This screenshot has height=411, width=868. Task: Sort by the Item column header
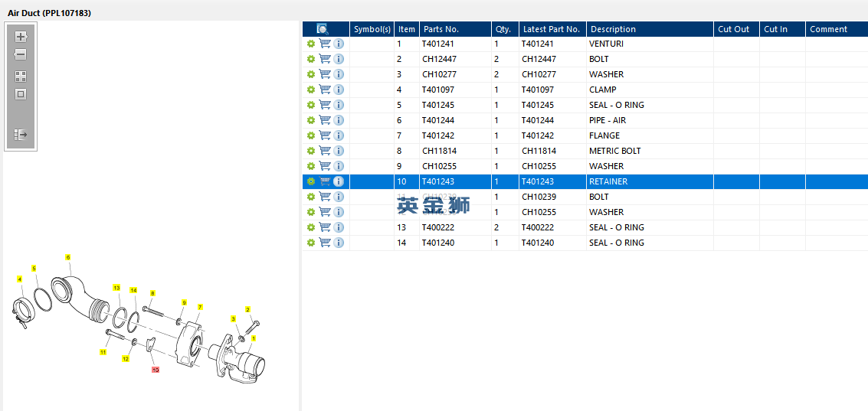(407, 29)
